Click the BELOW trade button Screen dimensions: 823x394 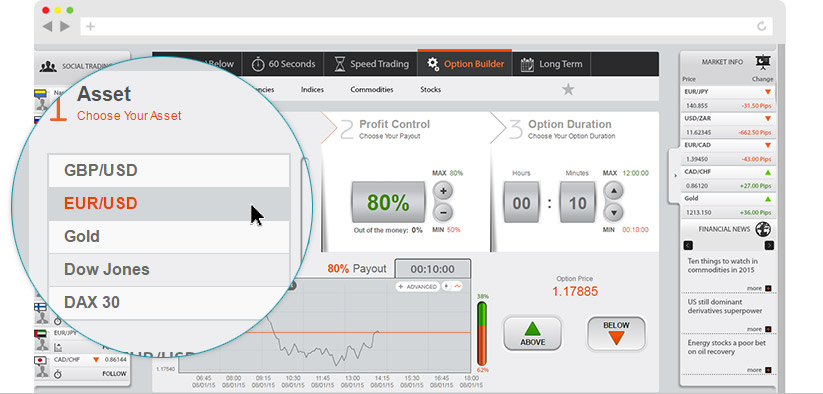616,333
